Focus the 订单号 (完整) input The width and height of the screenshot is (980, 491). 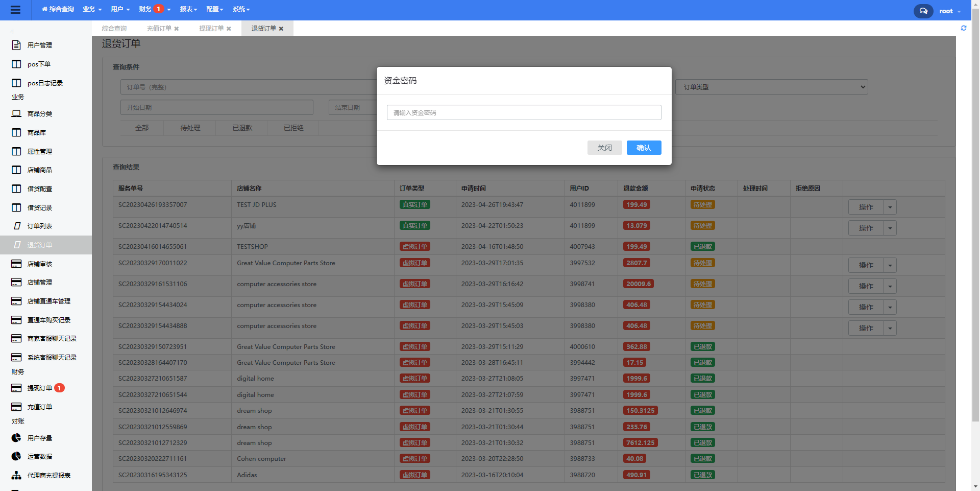pos(249,87)
